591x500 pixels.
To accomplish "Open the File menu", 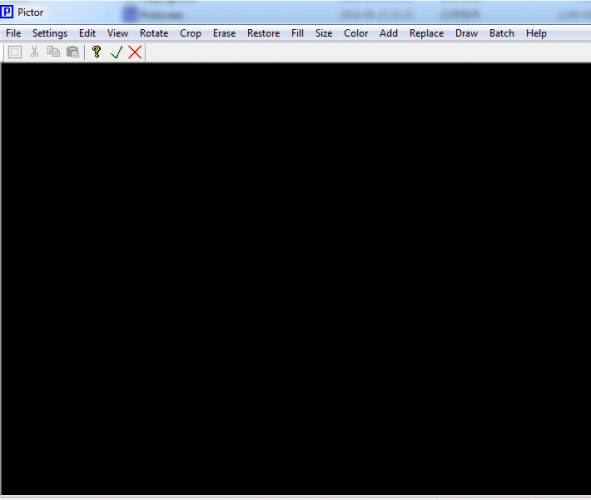I will (13, 33).
